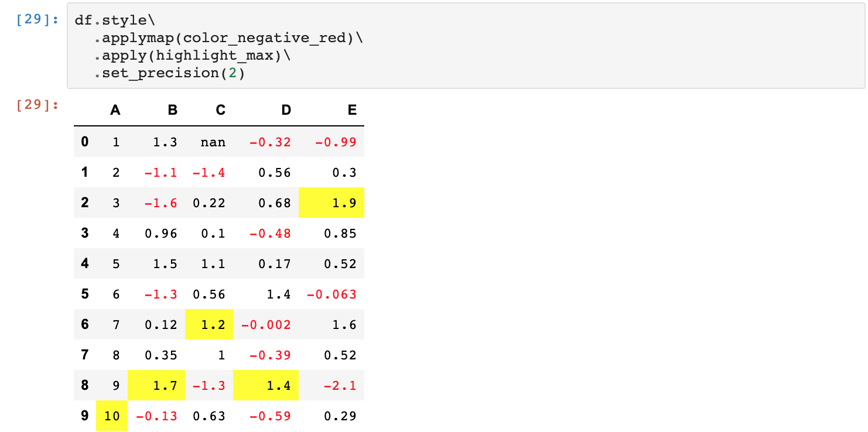Click row index label 5
The width and height of the screenshot is (868, 432).
point(85,294)
